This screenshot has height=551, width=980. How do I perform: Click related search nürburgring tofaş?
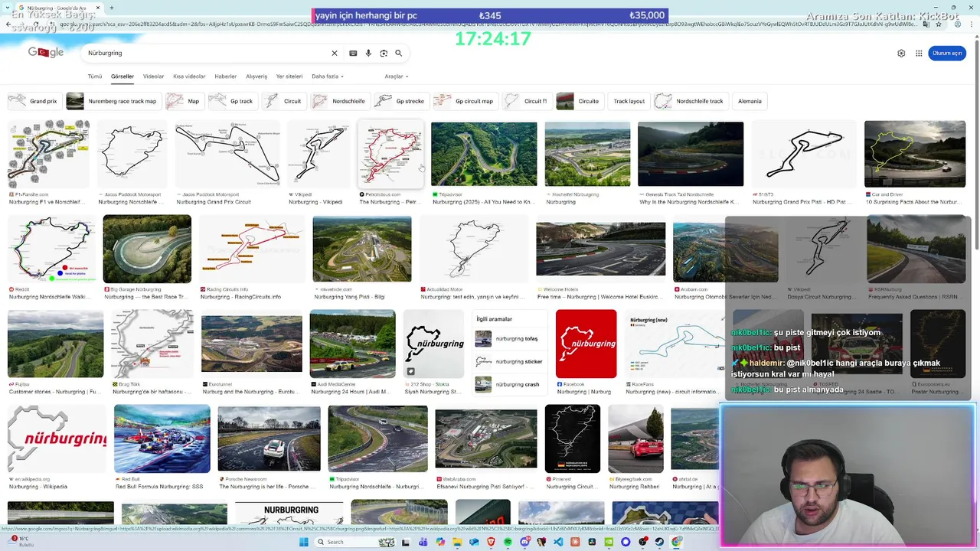508,338
